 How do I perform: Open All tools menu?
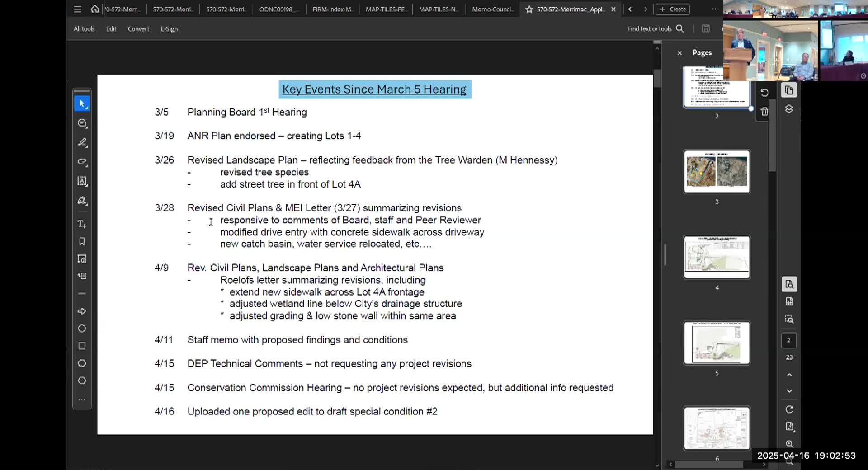point(84,29)
